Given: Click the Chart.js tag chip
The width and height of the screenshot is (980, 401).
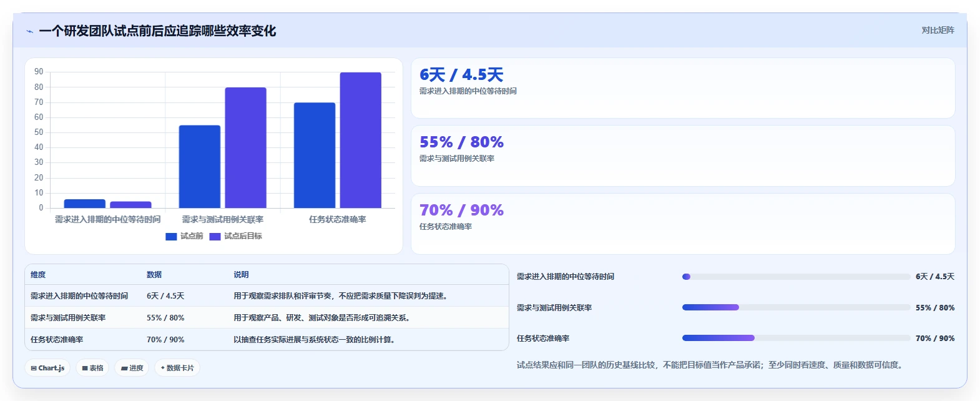Looking at the screenshot, I should click(x=47, y=368).
